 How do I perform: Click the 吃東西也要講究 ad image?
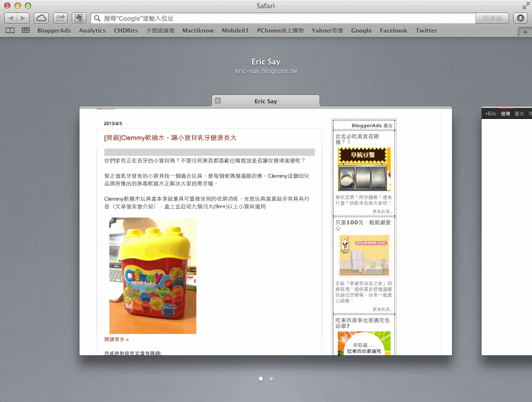click(364, 343)
